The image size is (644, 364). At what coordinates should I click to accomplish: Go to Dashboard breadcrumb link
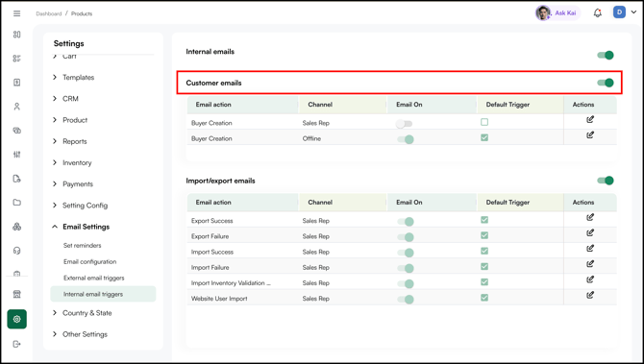point(48,13)
